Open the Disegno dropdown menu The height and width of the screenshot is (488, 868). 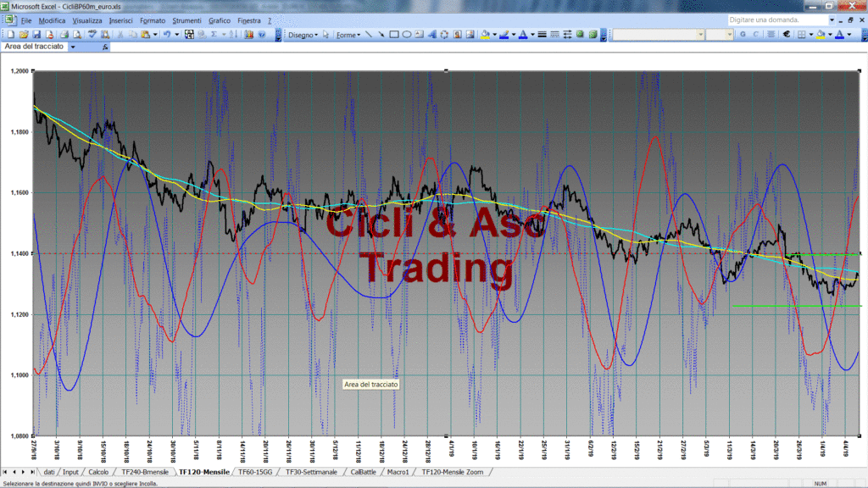[303, 35]
